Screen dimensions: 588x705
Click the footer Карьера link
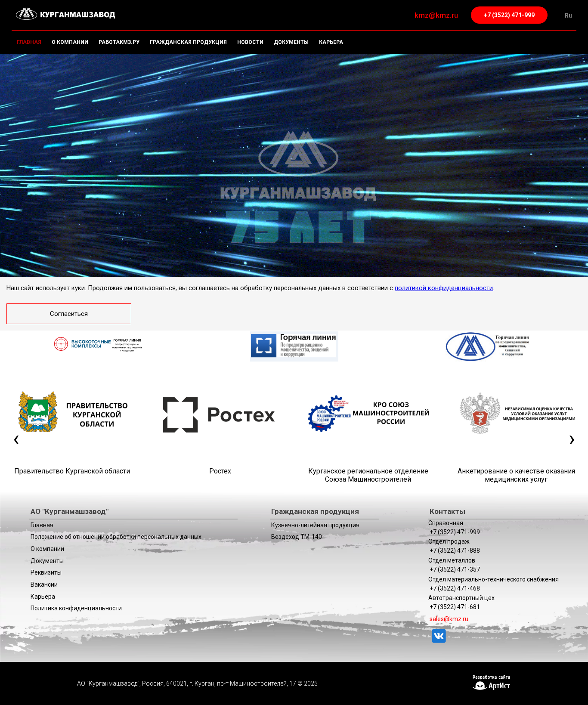pyautogui.click(x=43, y=597)
